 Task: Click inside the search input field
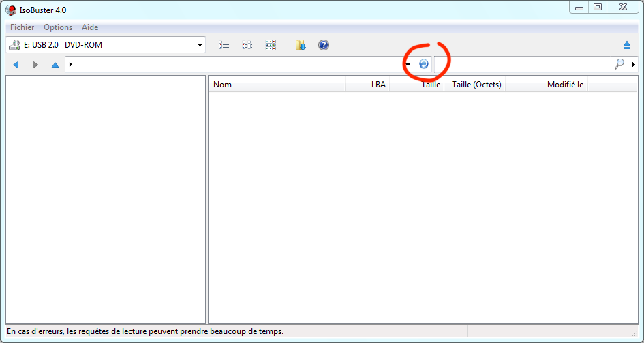pyautogui.click(x=523, y=65)
